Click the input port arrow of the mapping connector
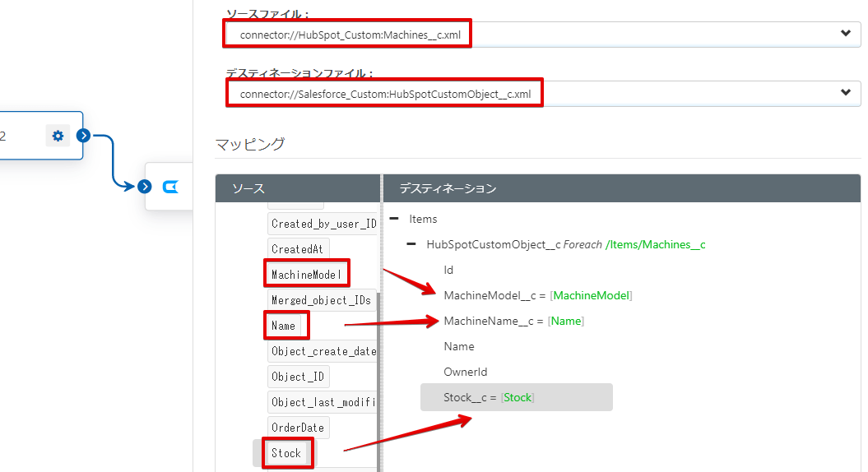This screenshot has height=472, width=868. [x=145, y=187]
